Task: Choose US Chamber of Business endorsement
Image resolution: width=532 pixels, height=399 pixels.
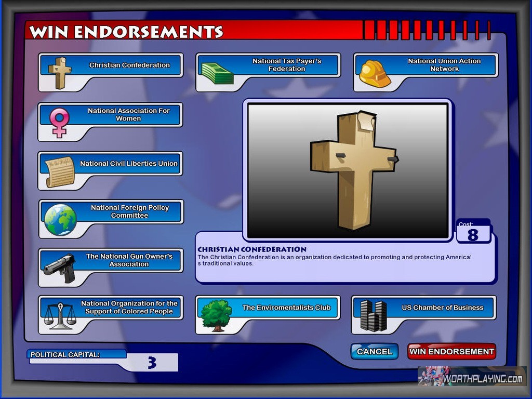Action: 442,308
